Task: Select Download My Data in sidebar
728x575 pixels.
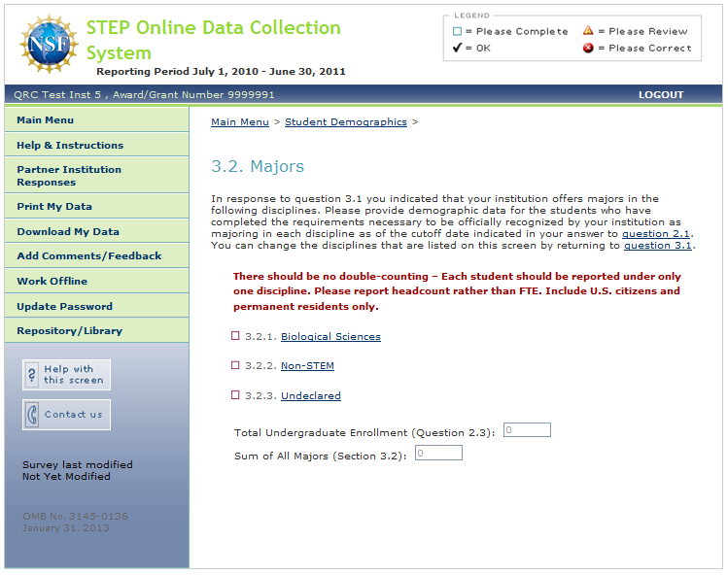Action: [68, 232]
